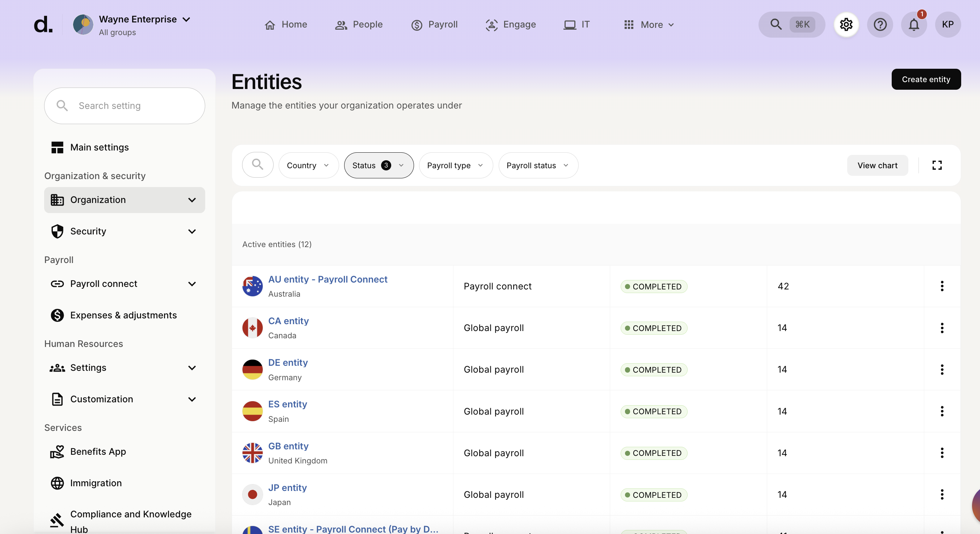This screenshot has width=980, height=534.
Task: Open Compliance and Knowledge Hub
Action: click(125, 521)
